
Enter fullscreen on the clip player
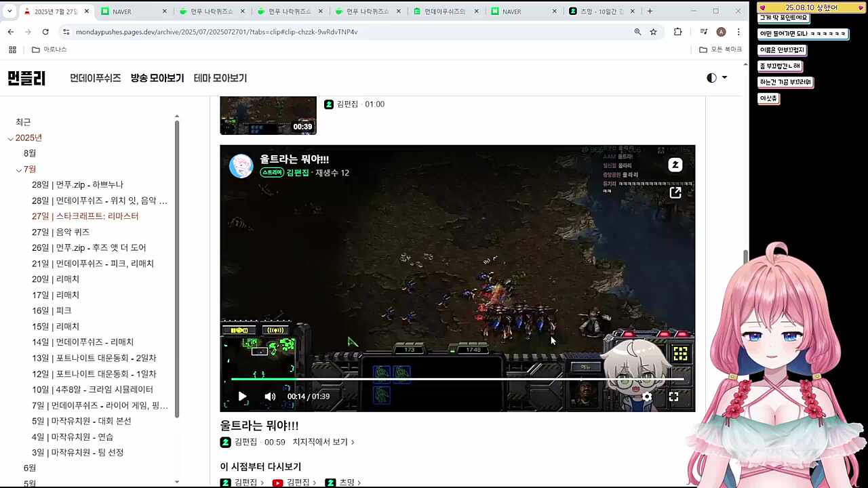click(673, 397)
